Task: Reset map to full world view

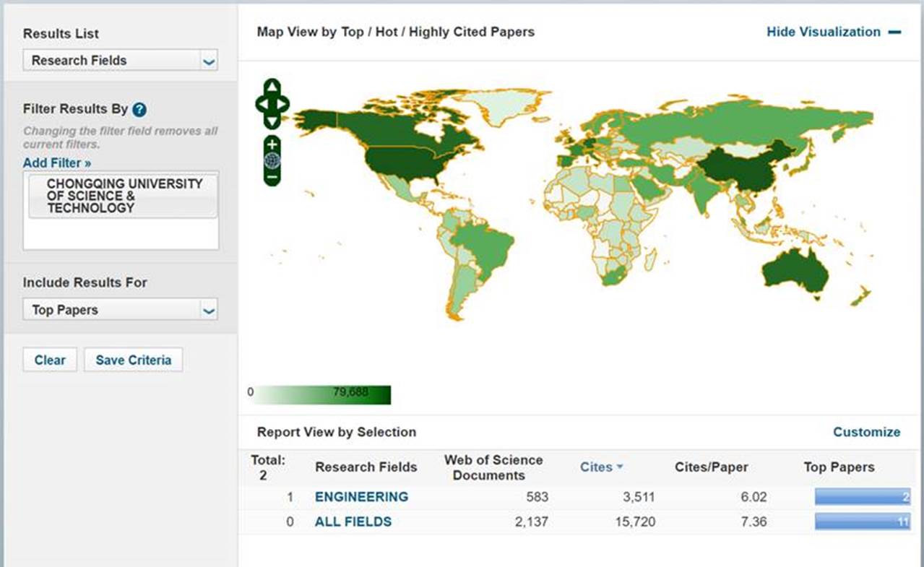Action: coord(272,160)
